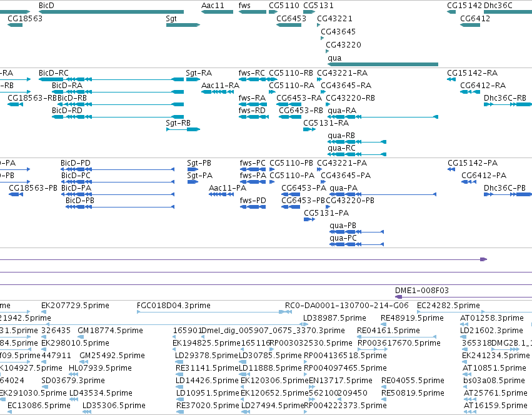Click transcript qua-RB
The height and width of the screenshot is (415, 532).
pyautogui.click(x=357, y=142)
